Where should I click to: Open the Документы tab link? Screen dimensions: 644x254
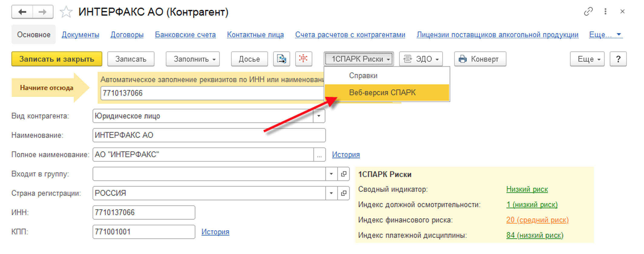point(80,35)
